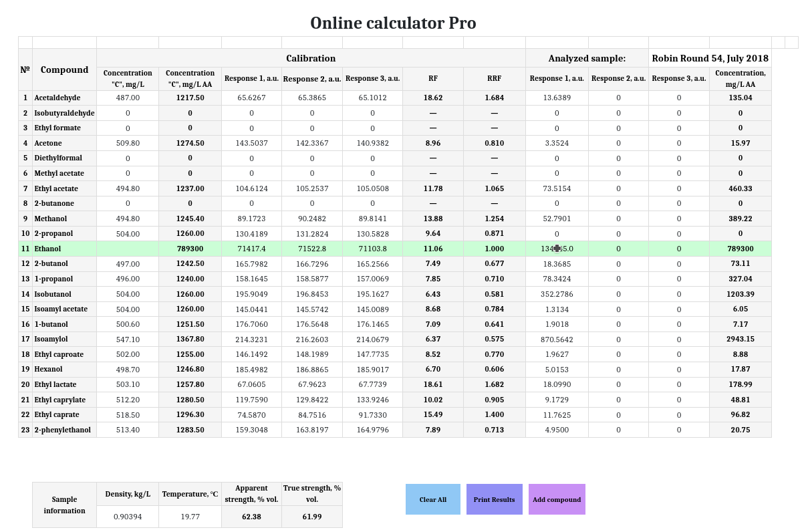Select the Density value 0.90394 field
The width and height of the screenshot is (804, 532).
coord(128,516)
